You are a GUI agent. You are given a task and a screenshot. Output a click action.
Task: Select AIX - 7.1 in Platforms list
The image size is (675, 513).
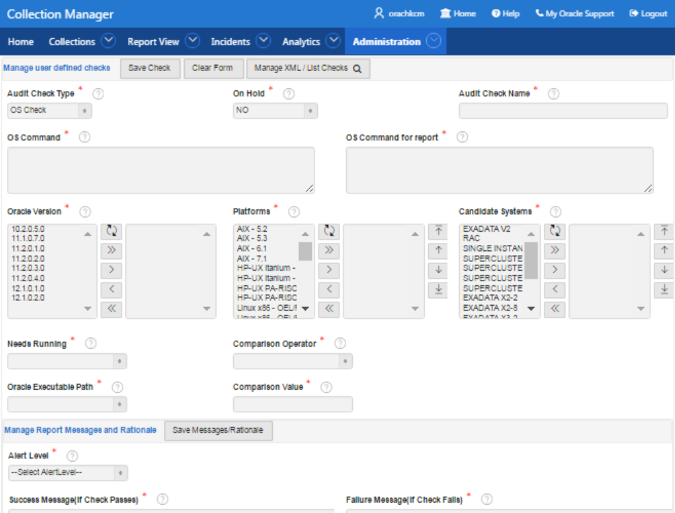click(252, 259)
